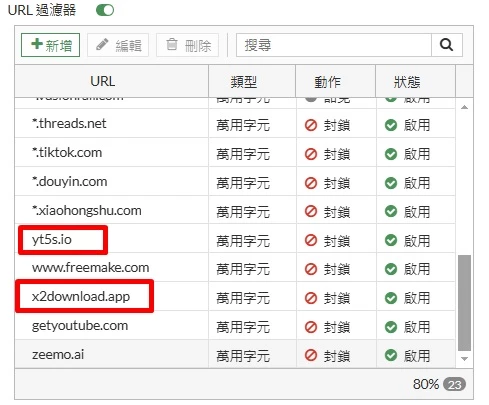Click enabled checkmark icon in *.threads.net row
The height and width of the screenshot is (405, 489).
click(391, 125)
